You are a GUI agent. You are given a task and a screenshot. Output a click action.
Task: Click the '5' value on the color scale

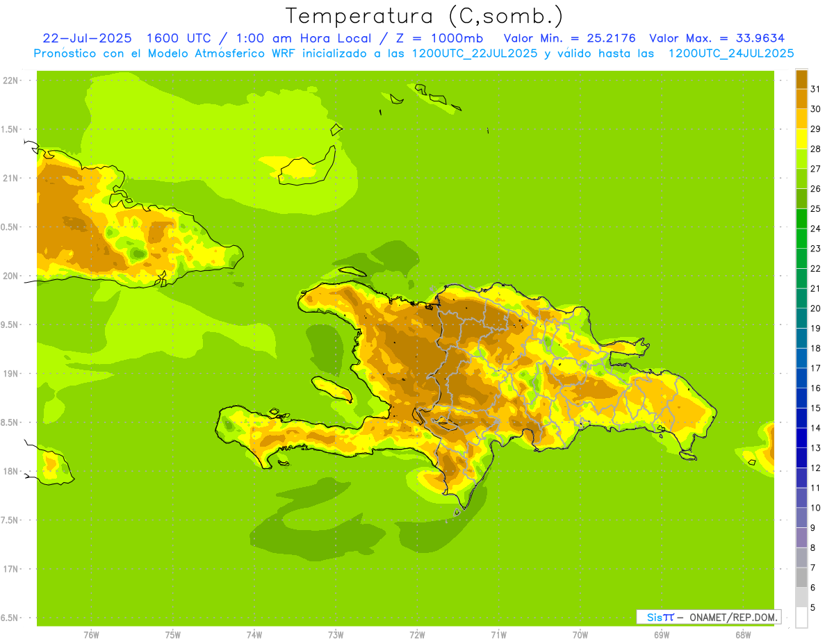(x=814, y=607)
